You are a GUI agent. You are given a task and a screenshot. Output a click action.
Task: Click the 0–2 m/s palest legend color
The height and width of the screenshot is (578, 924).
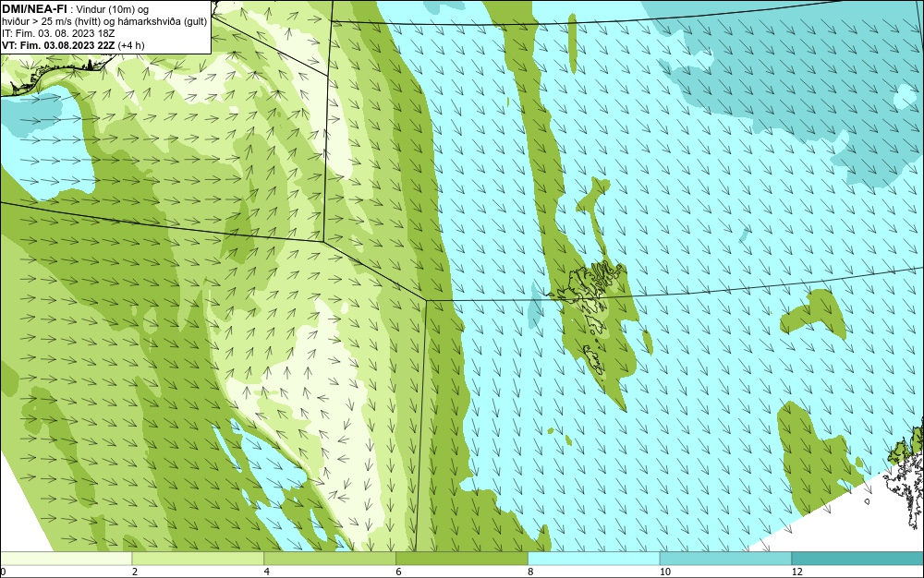[x=66, y=559]
